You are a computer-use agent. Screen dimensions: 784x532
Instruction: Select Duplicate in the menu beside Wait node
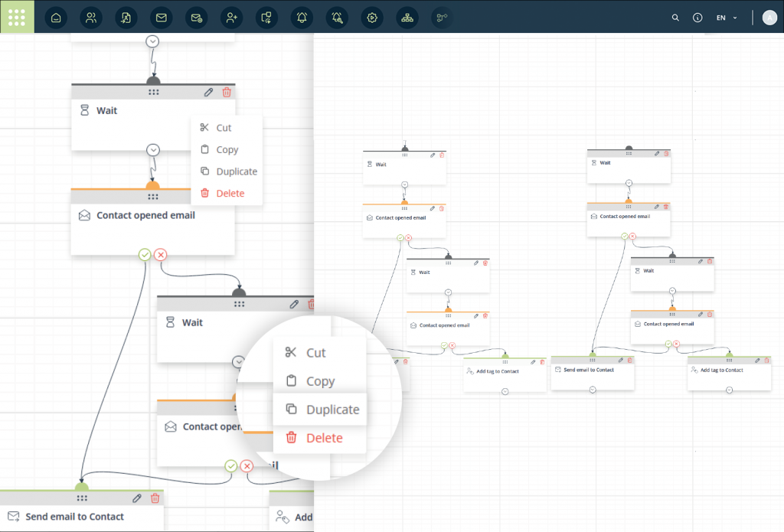(227, 171)
